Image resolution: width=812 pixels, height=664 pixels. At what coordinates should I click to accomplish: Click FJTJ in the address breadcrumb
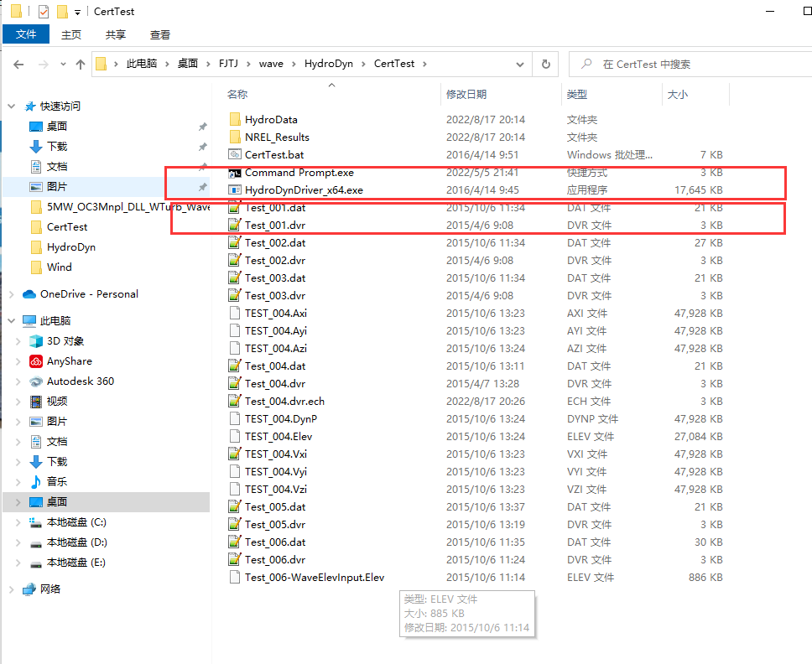pyautogui.click(x=228, y=64)
